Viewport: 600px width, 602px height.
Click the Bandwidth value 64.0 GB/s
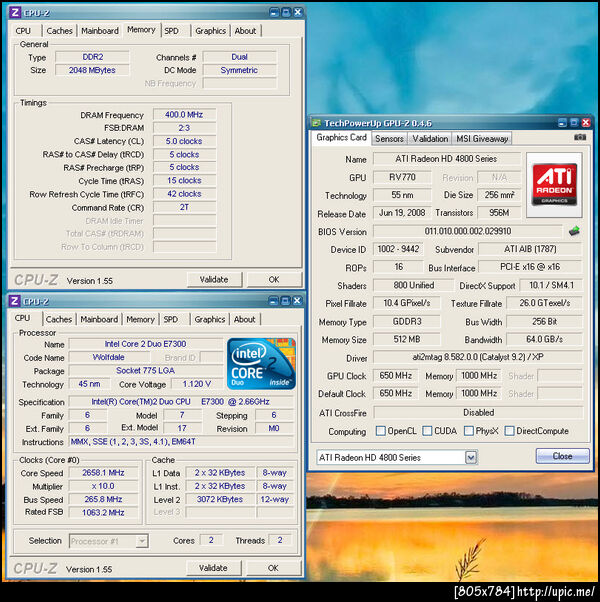click(544, 339)
